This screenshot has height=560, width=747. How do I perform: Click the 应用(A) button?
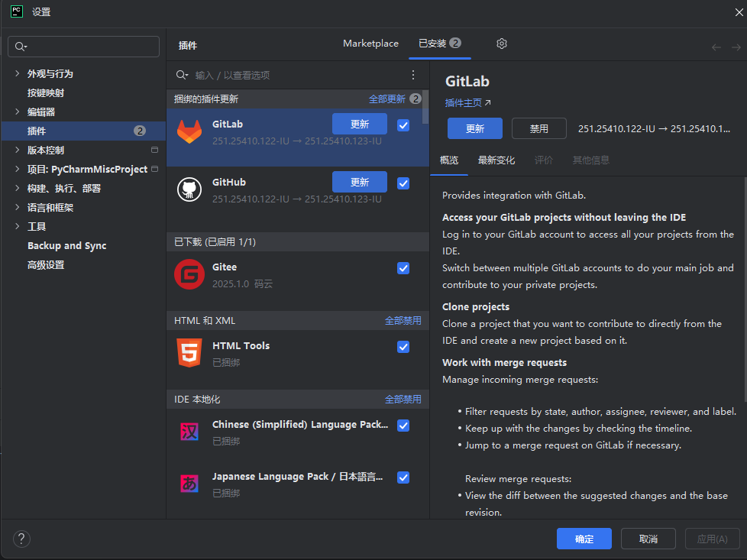[x=712, y=539]
